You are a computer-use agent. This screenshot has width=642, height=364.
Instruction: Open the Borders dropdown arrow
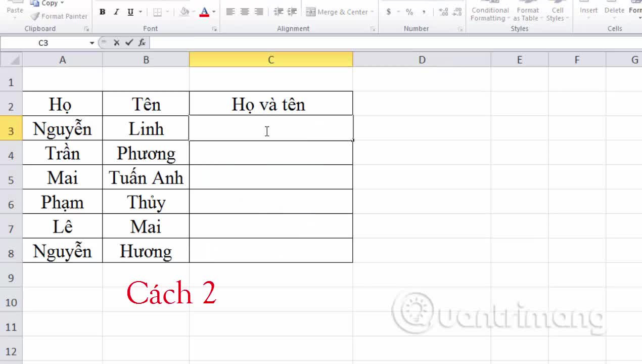point(168,12)
